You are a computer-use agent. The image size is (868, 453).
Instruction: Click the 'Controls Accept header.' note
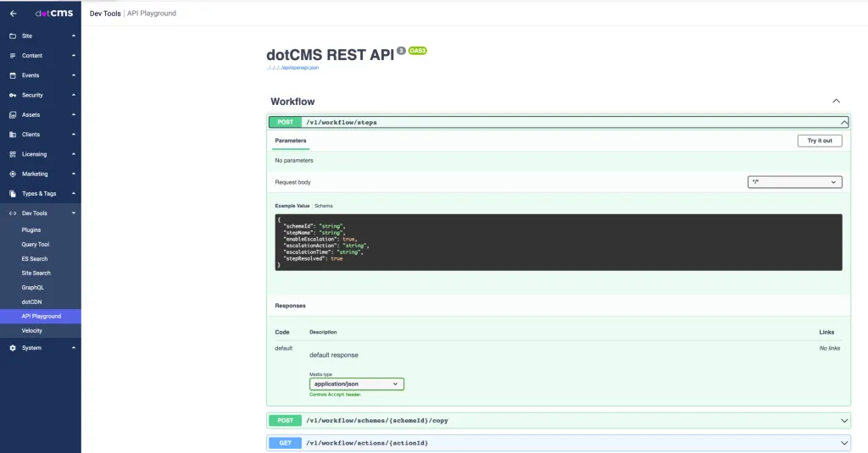coord(336,395)
